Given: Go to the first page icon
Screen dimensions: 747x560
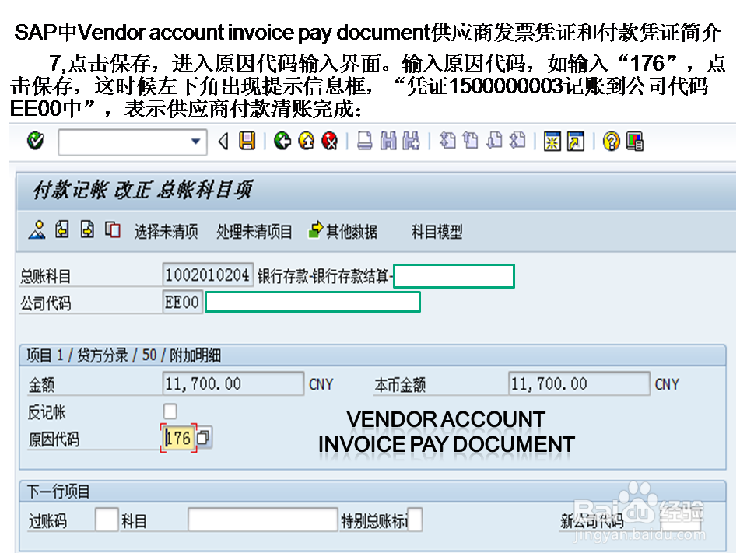Looking at the screenshot, I should 447,141.
